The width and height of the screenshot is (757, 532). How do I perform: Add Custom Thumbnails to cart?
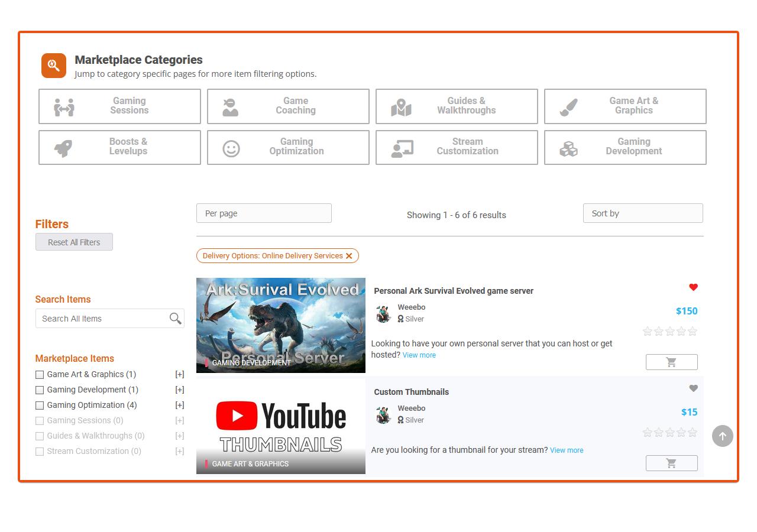pos(672,463)
